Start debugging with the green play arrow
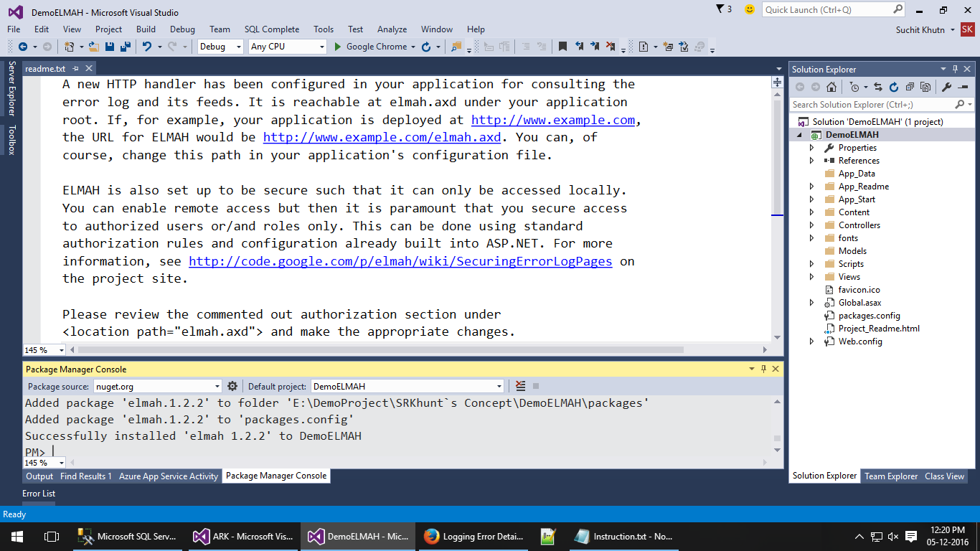Screen dimensions: 980x551 click(x=339, y=47)
